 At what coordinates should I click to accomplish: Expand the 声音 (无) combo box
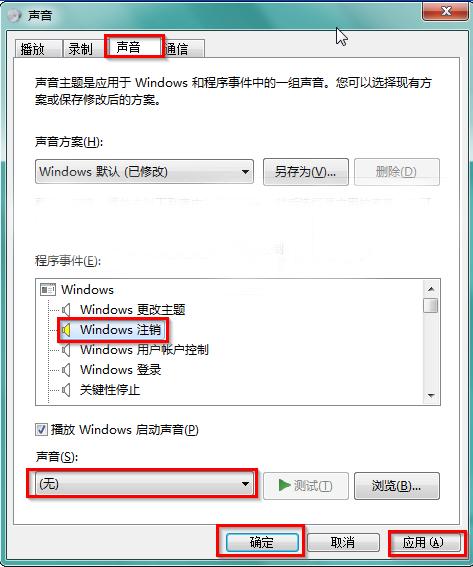click(144, 484)
